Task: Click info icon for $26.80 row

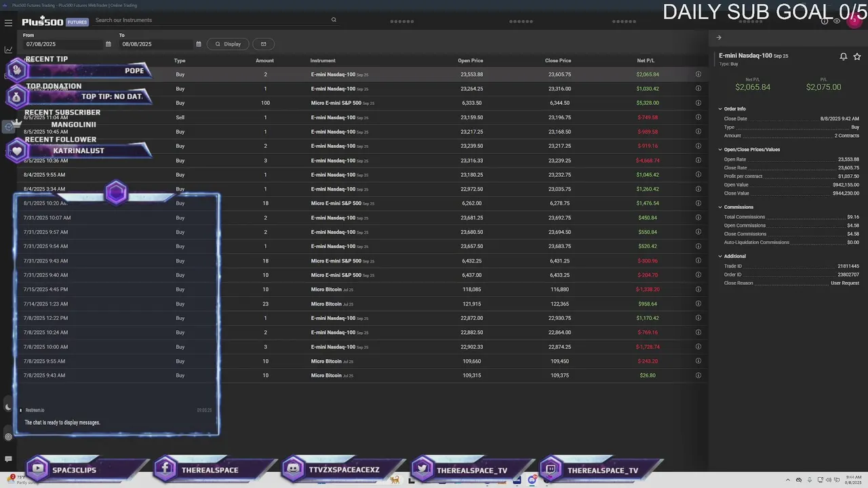Action: point(698,375)
